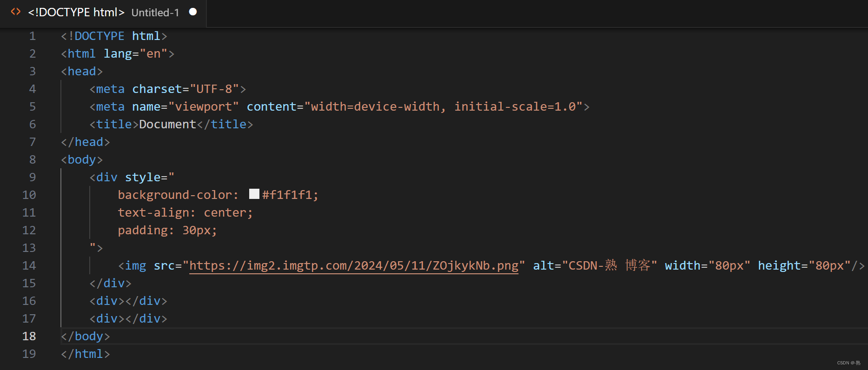Open the #f1f1f1 color swatch picker
868x370 pixels.
coord(254,194)
